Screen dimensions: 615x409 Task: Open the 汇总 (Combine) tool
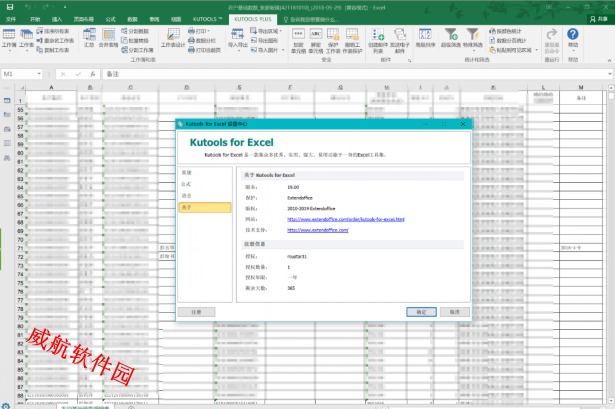click(89, 38)
